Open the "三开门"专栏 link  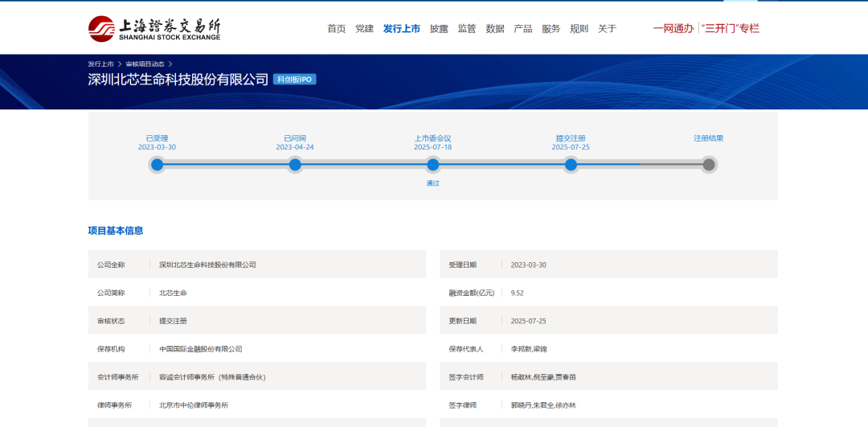coord(730,29)
